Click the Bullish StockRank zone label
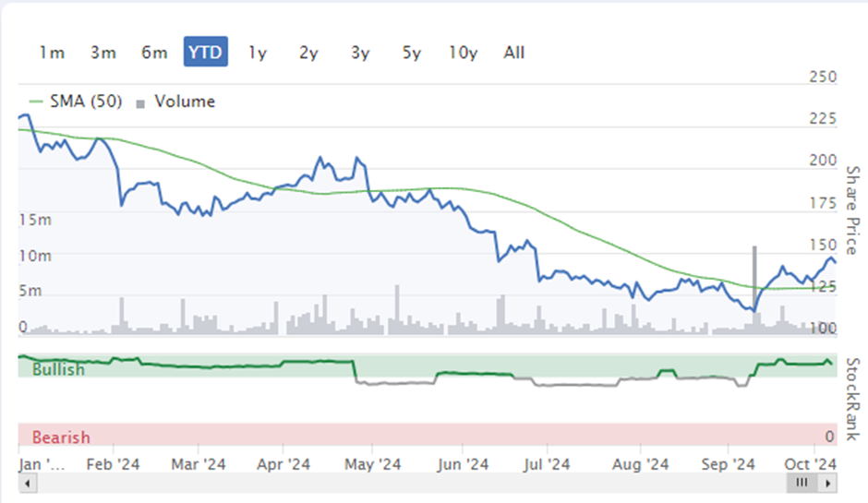The height and width of the screenshot is (503, 868). tap(59, 369)
